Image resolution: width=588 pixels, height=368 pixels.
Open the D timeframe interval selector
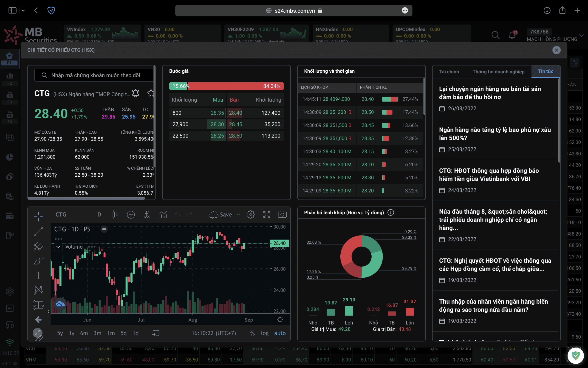(x=99, y=214)
